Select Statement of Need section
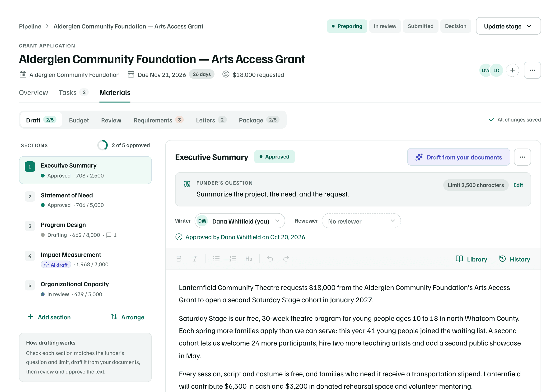Viewport: 560px width, 392px height. click(x=85, y=200)
